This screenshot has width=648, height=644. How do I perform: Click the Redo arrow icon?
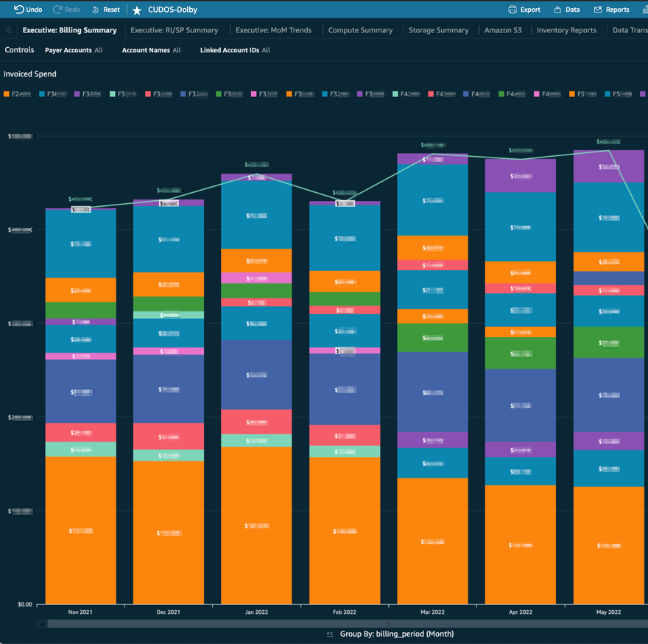pyautogui.click(x=58, y=10)
